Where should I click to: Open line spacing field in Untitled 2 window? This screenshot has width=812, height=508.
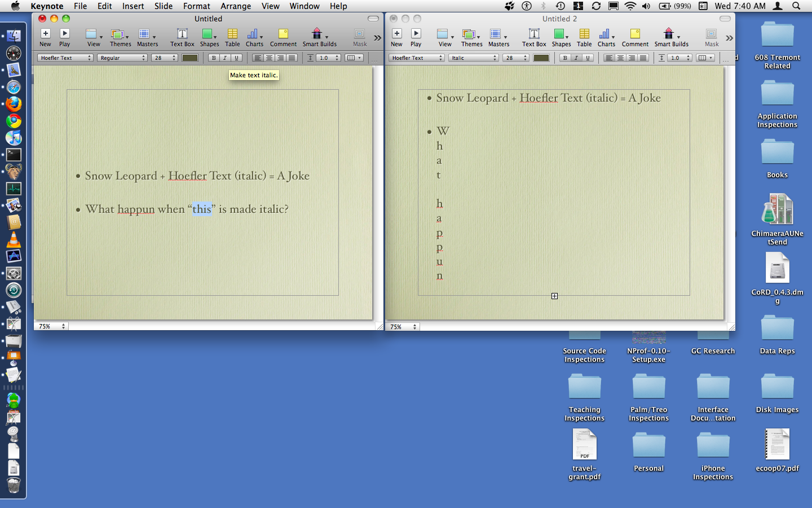[x=680, y=58]
